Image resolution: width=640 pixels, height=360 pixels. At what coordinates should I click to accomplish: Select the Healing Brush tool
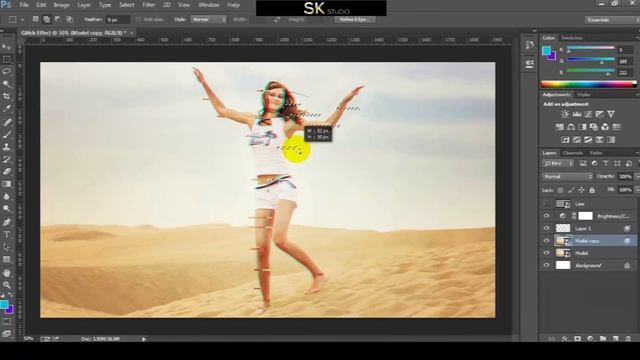click(7, 122)
